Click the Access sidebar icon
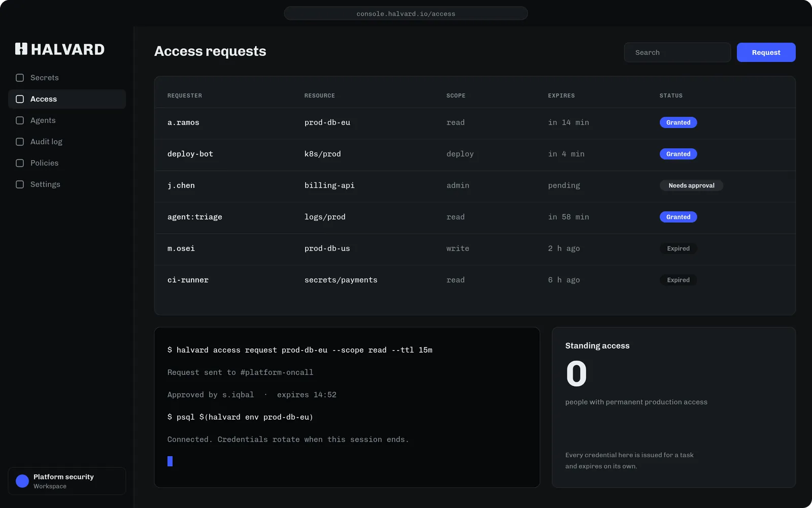Viewport: 812px width, 508px height. click(20, 99)
